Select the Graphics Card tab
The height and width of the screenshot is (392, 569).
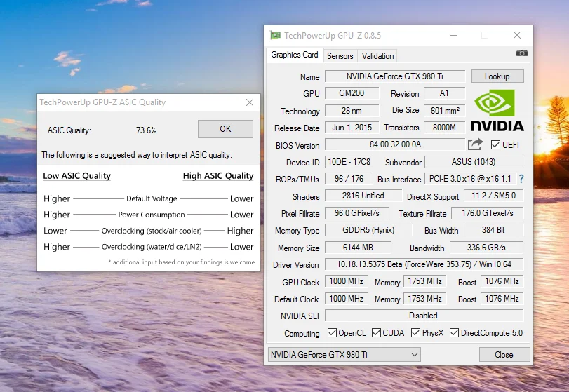point(294,55)
